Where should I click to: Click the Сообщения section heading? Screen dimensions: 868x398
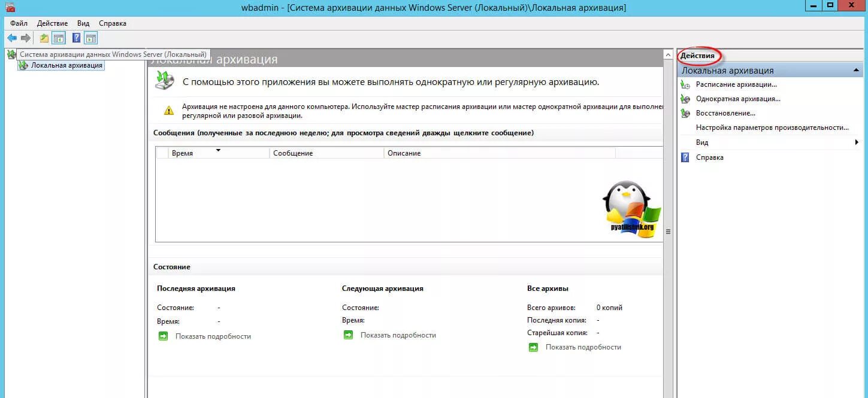pyautogui.click(x=343, y=133)
